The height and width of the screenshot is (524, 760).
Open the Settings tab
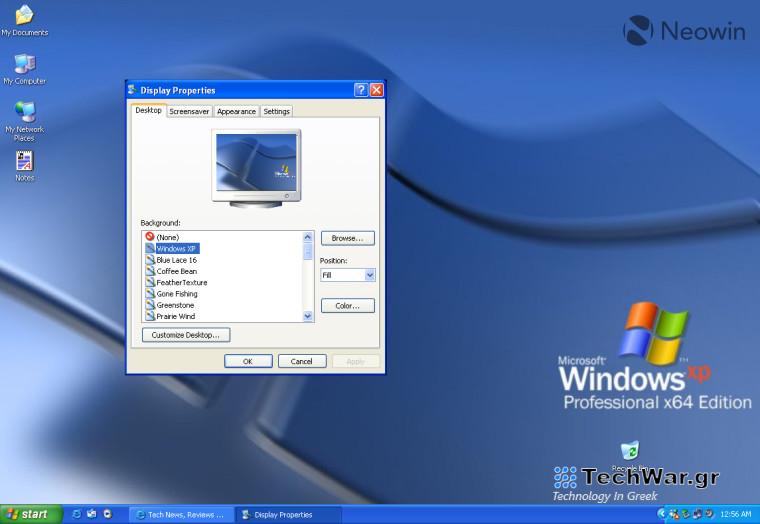click(277, 112)
